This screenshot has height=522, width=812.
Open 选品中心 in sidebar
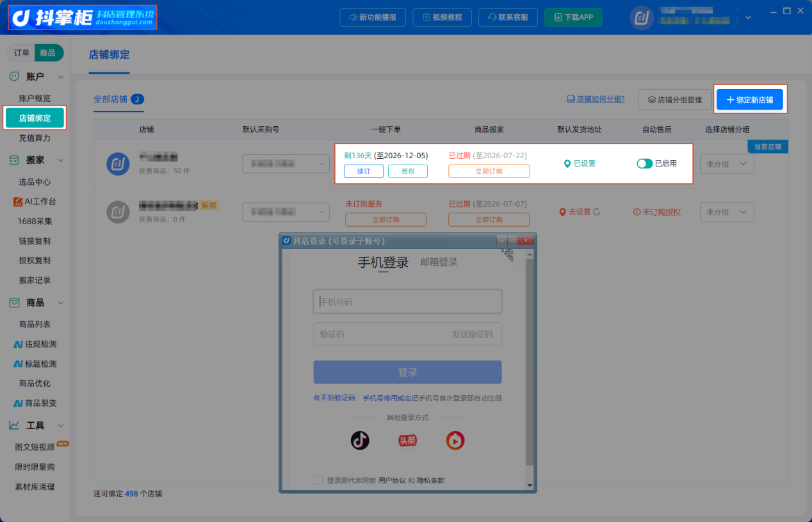click(35, 182)
